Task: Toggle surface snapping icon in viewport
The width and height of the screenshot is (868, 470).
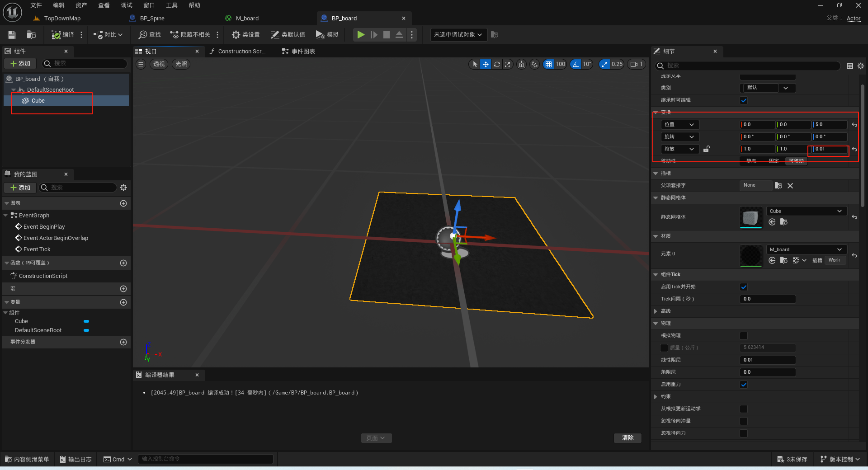Action: 535,64
